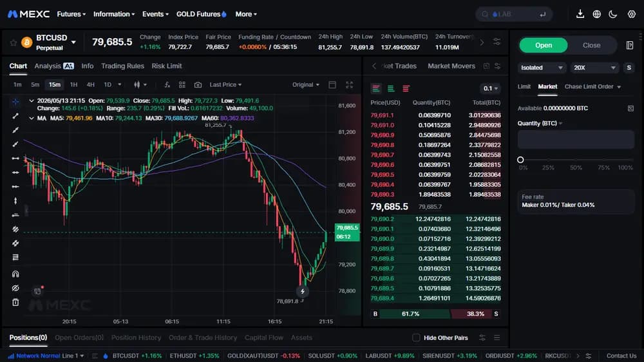Toggle the dark mode moon icon
This screenshot has width=644, height=362.
pyautogui.click(x=613, y=14)
